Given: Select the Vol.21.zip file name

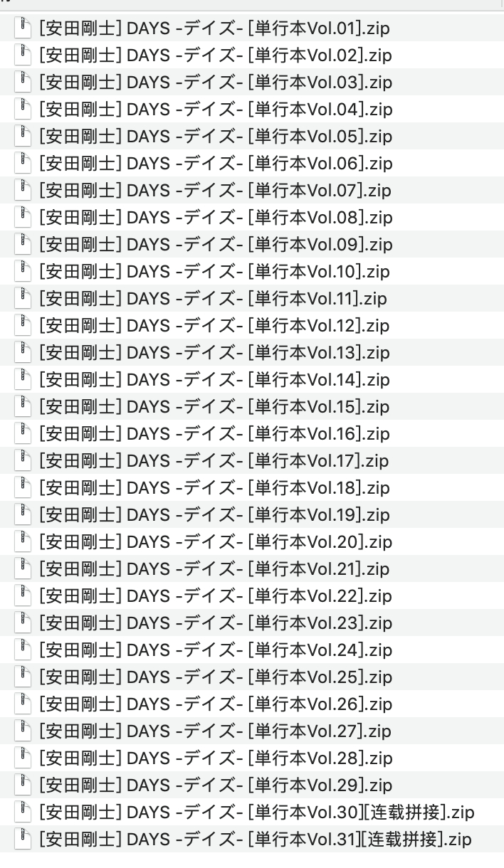Looking at the screenshot, I should 214,569.
